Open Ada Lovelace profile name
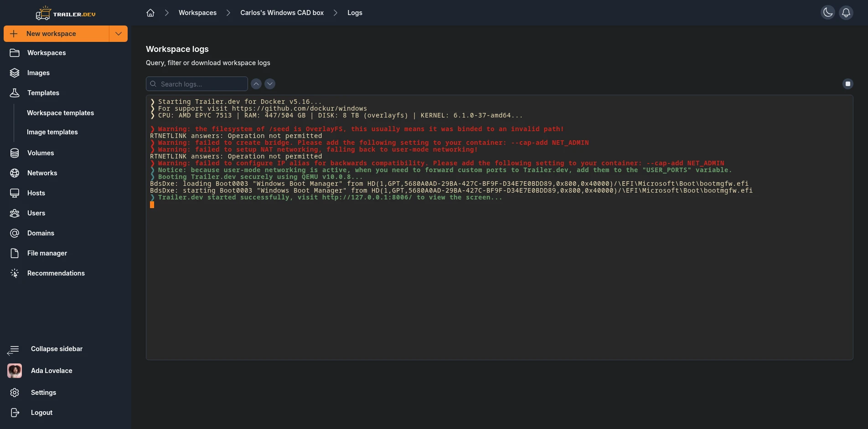 (52, 371)
